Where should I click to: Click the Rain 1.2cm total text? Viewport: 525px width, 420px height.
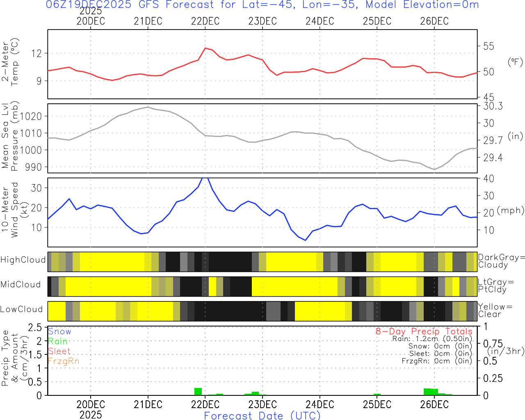pyautogui.click(x=432, y=339)
